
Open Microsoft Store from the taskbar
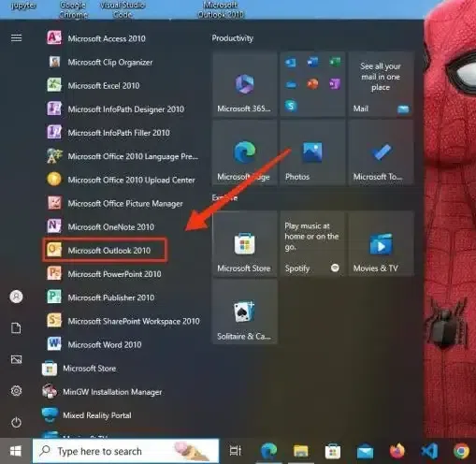333,451
